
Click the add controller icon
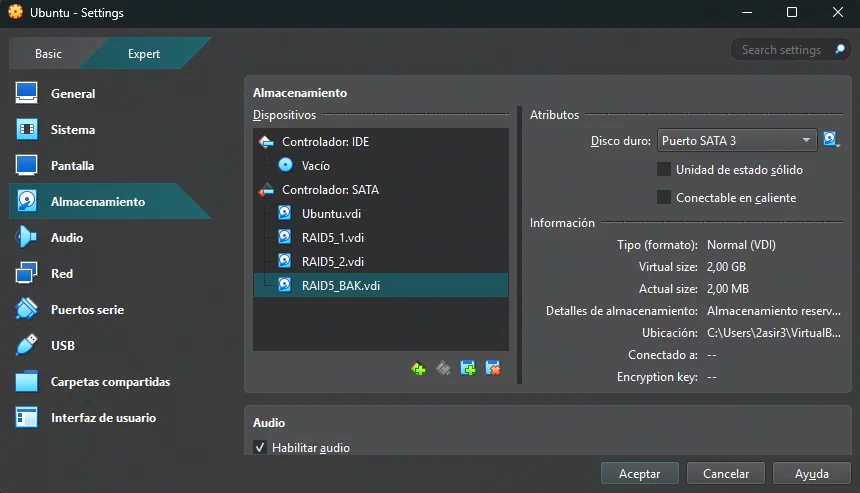(418, 369)
